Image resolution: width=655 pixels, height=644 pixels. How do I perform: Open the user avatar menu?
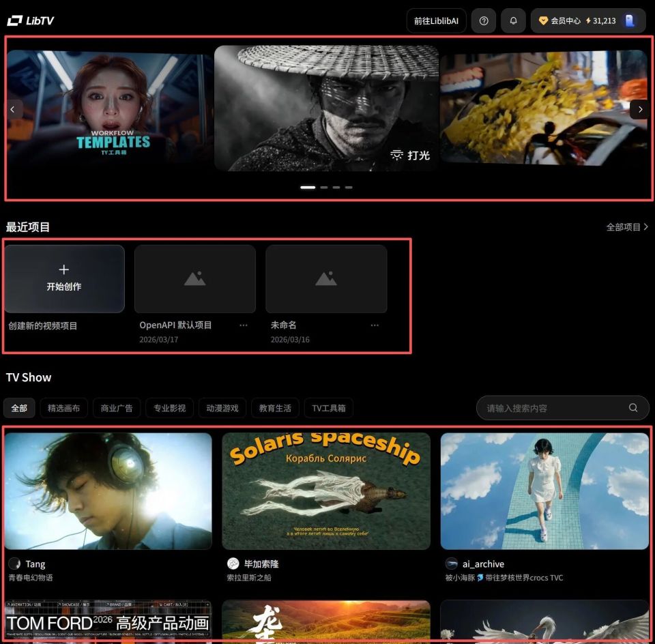click(x=630, y=20)
